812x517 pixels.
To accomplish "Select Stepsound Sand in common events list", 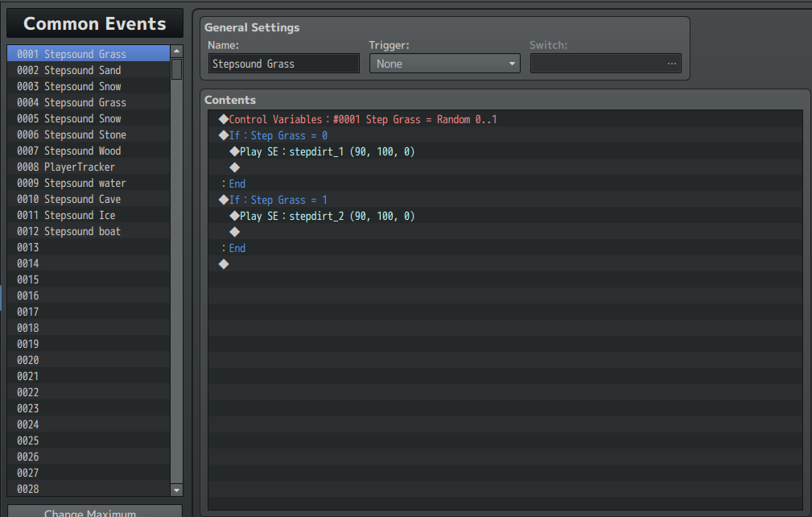I will pyautogui.click(x=69, y=70).
